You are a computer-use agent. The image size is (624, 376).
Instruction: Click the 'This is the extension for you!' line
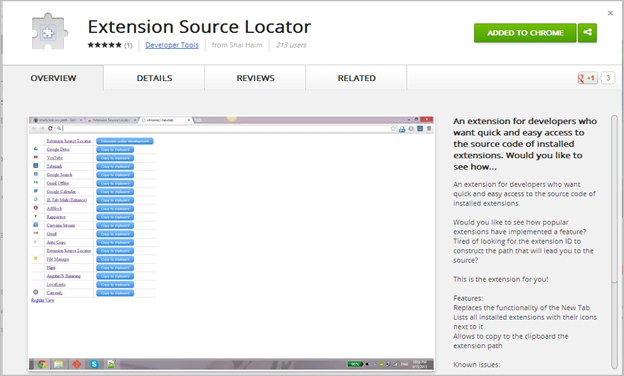tap(500, 279)
